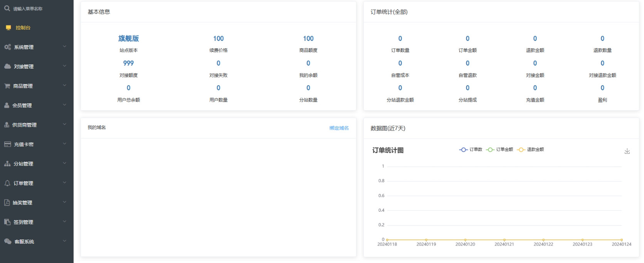Click the 对接退款金额 label
The image size is (644, 263).
(x=602, y=76)
